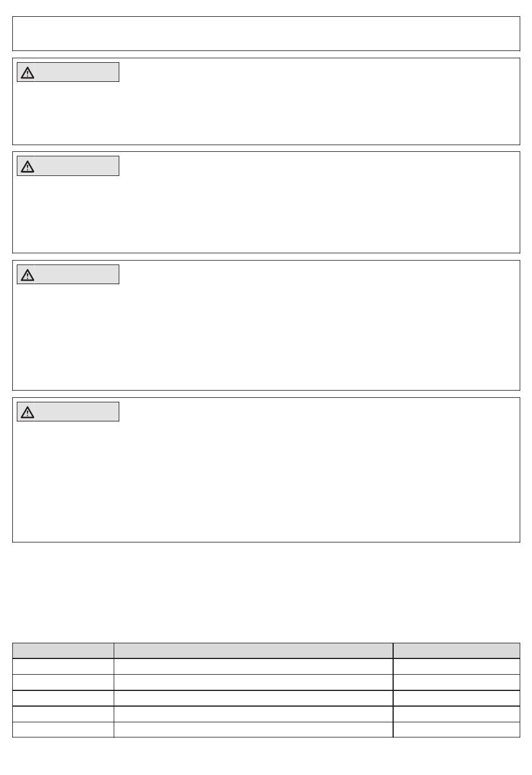Click the first-row cell in the left table column
Image resolution: width=532 pixels, height=775 pixels.
pos(63,666)
